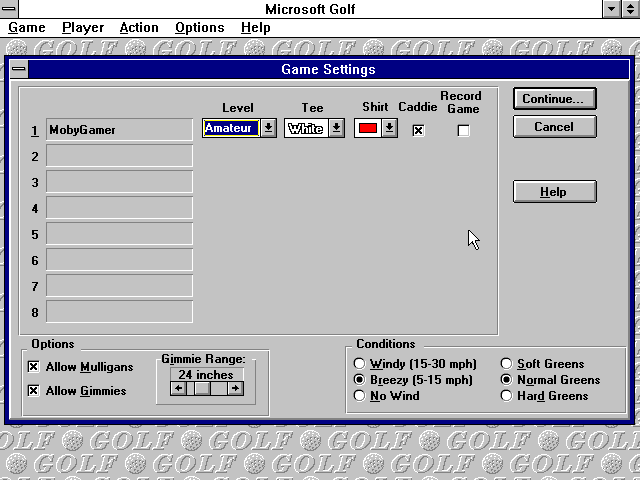Expand the Level dropdown showing Amateur
The height and width of the screenshot is (480, 640).
point(268,128)
